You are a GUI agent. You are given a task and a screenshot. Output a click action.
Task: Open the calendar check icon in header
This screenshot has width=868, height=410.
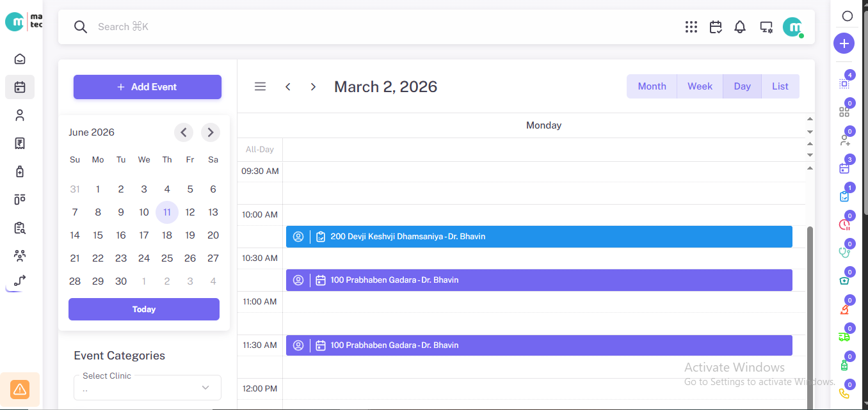coord(716,27)
